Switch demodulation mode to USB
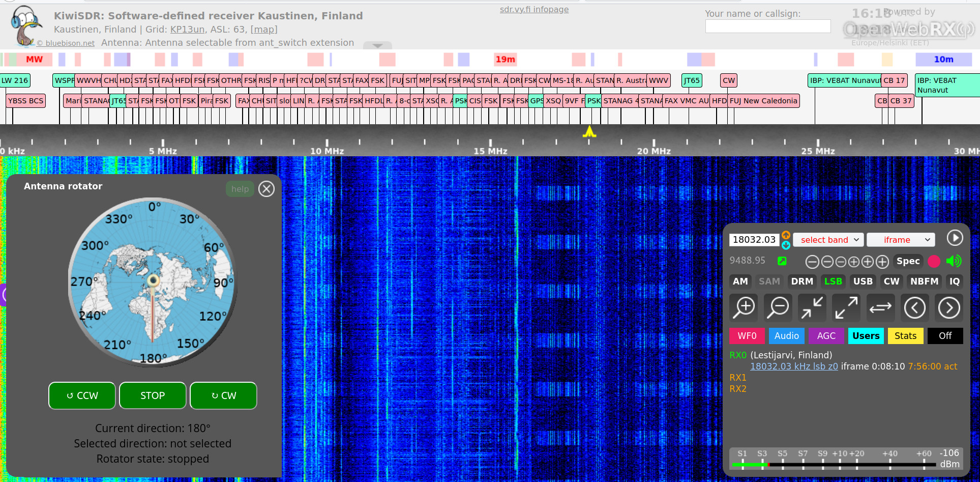Viewport: 980px width, 482px height. pyautogui.click(x=863, y=281)
